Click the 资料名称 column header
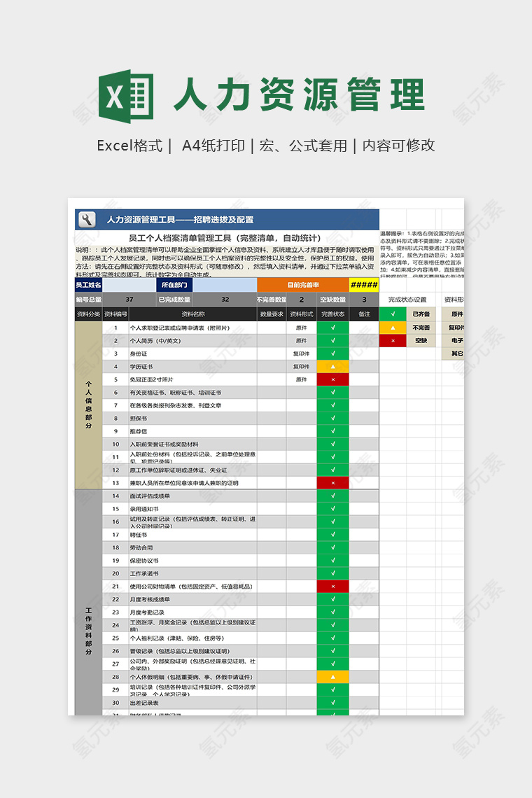Screen dimensions: 532x798 coord(192,314)
